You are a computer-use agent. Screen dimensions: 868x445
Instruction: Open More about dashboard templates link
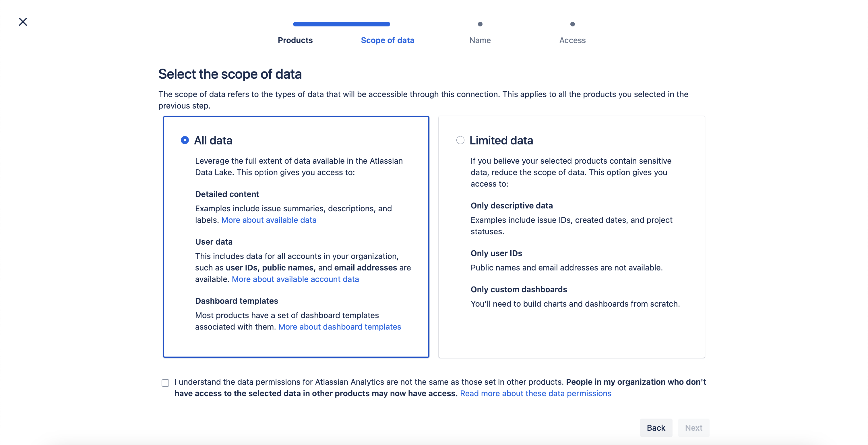click(x=340, y=327)
